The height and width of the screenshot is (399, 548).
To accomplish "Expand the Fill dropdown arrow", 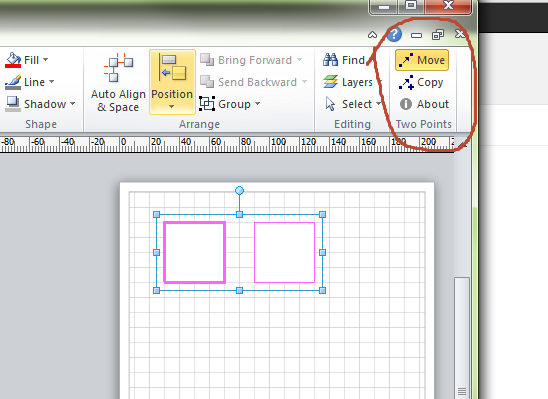I will pyautogui.click(x=45, y=60).
